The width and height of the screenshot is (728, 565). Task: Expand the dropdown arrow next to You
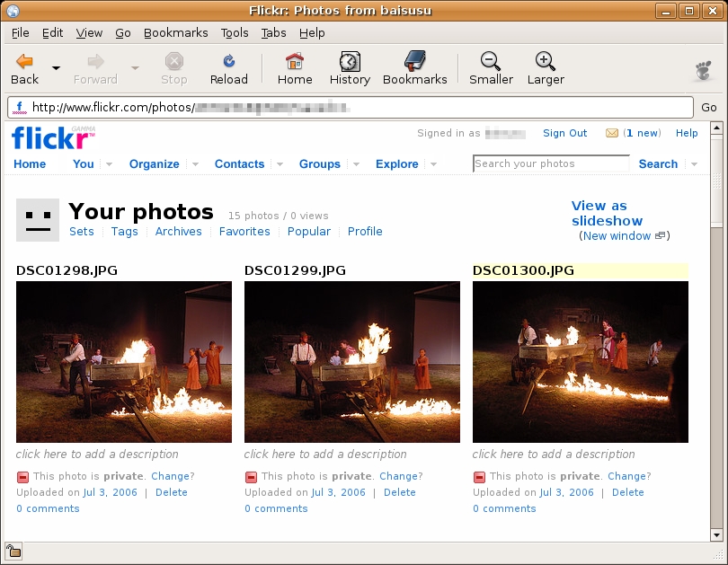coord(109,164)
